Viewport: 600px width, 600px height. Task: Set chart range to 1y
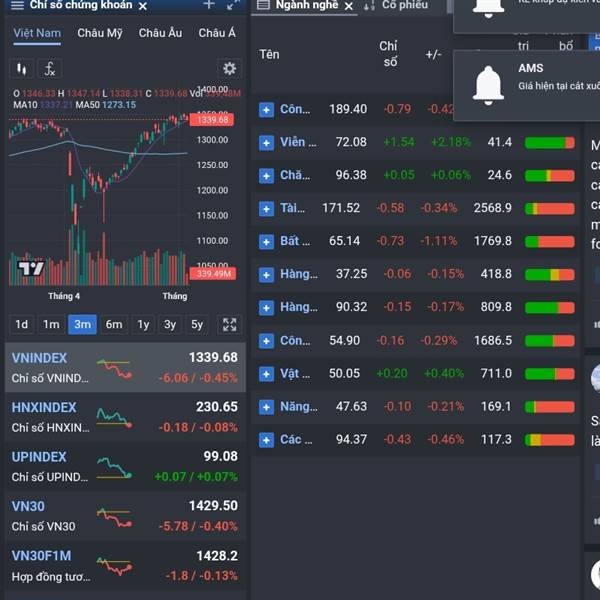pyautogui.click(x=143, y=324)
